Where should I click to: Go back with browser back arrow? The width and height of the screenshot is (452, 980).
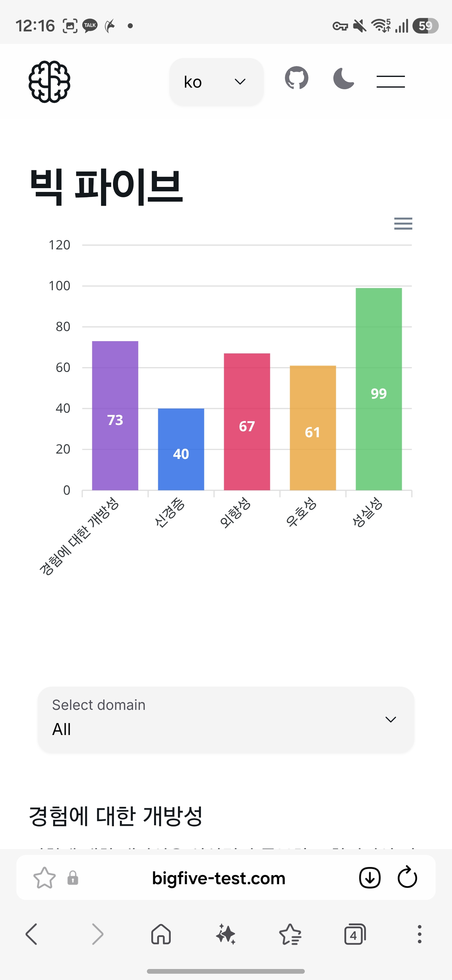pos(32,934)
